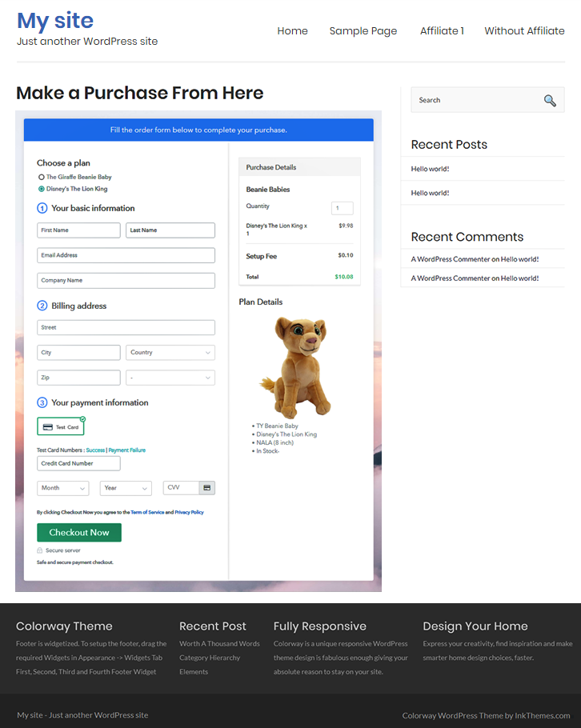Open footer link Worth A Thousand Words
Screen dimensions: 581x728
pos(219,644)
